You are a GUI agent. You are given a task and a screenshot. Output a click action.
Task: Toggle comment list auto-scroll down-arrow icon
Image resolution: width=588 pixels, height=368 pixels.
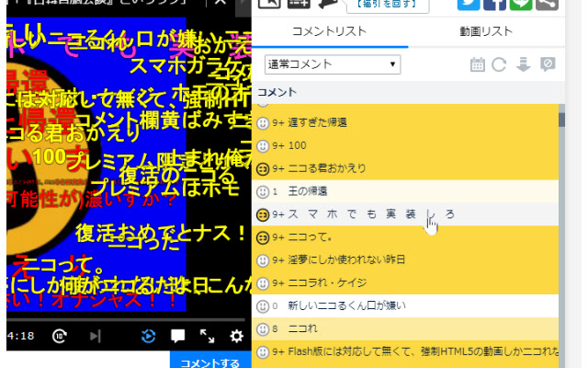click(x=523, y=64)
